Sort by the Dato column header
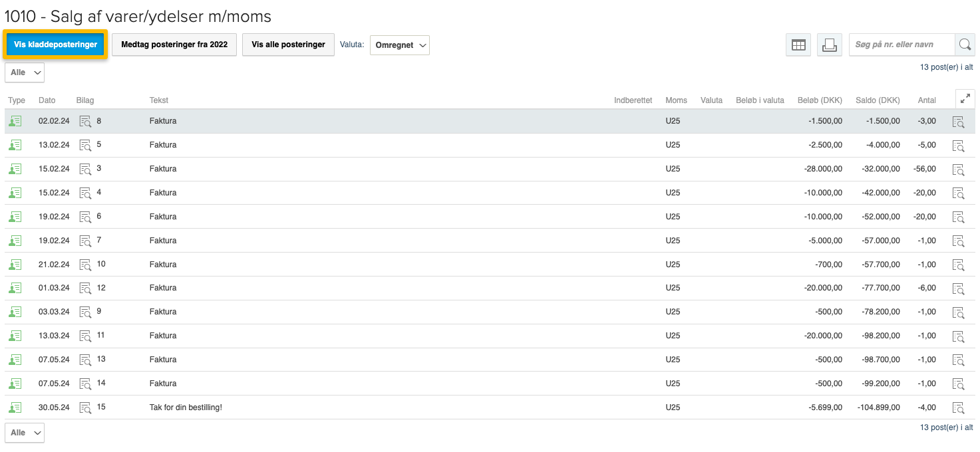 tap(47, 100)
